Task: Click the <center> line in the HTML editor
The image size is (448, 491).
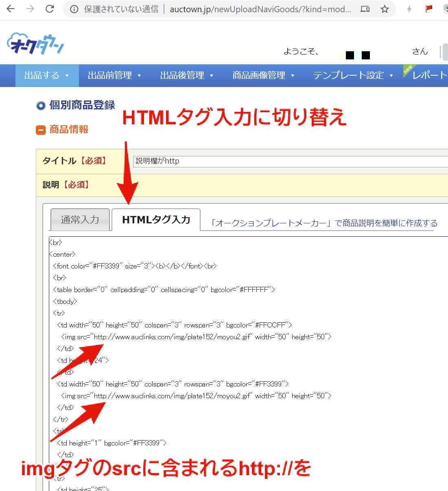Action: 62,254
